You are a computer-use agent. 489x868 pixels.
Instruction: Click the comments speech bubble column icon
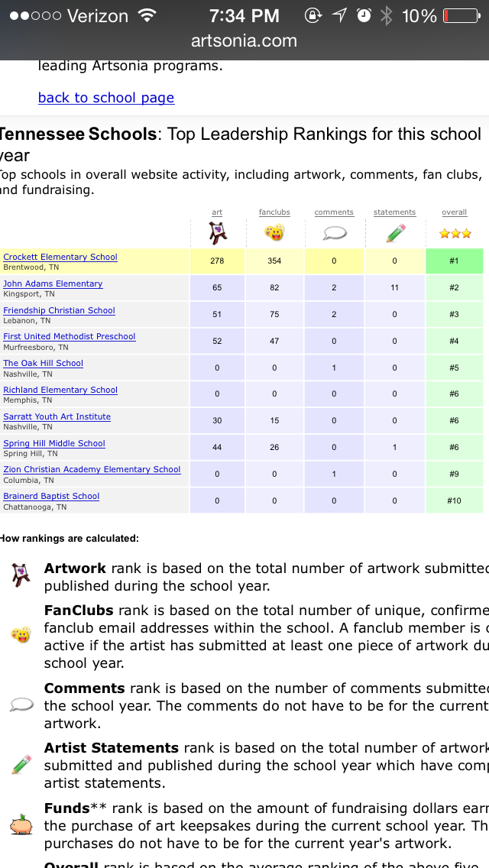[334, 234]
